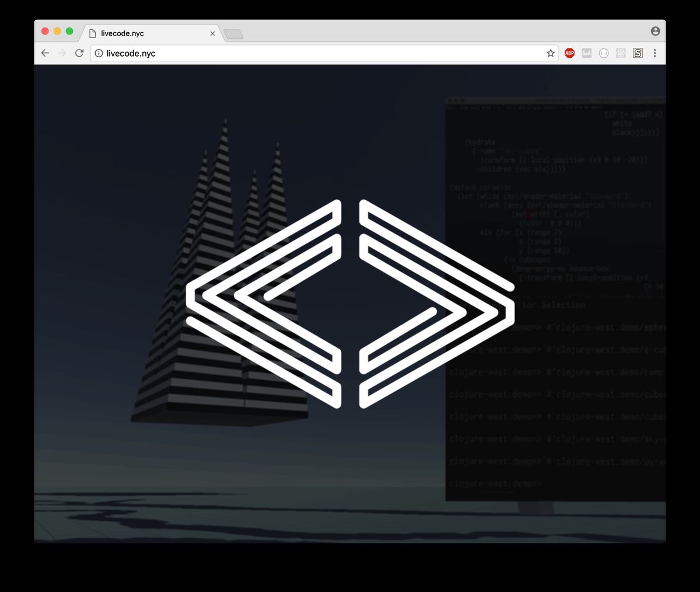Click the forward navigation arrow
Viewport: 700px width, 592px height.
coord(62,53)
